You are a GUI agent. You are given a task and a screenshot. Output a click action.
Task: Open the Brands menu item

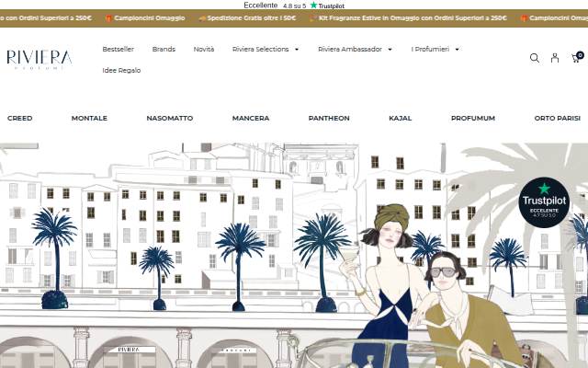(164, 49)
